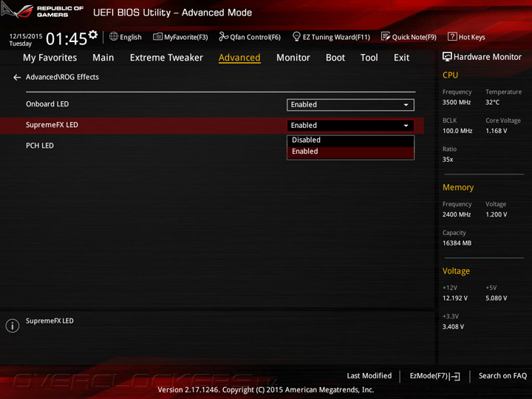
Task: Click Memory frequency value 2400 MHz
Action: (x=457, y=214)
